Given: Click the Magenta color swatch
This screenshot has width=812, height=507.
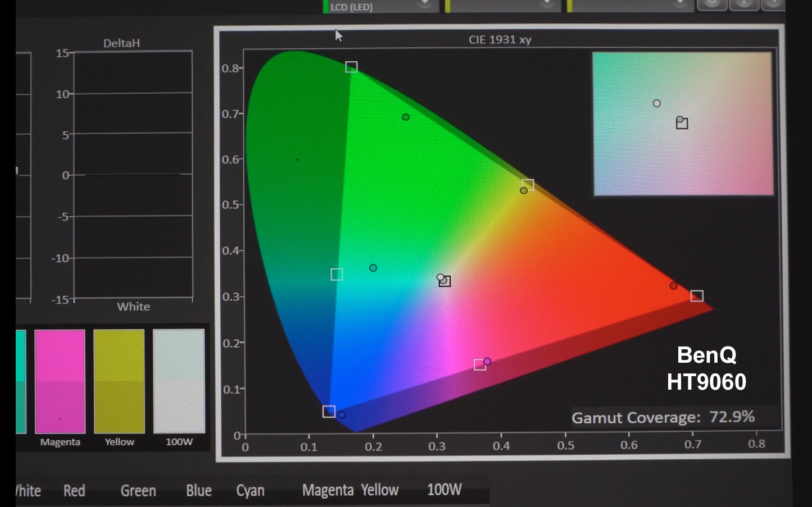Looking at the screenshot, I should [60, 381].
